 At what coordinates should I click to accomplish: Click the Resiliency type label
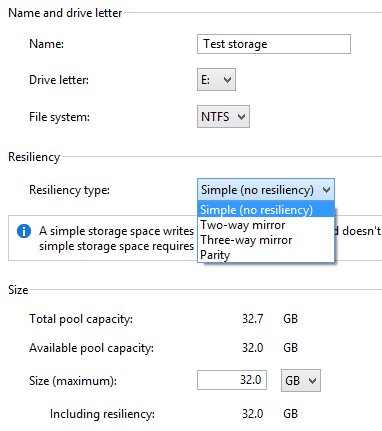(69, 190)
